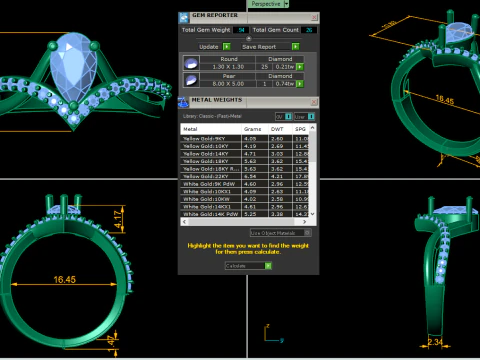Click the Metal column header
This screenshot has height=360, width=480.
coord(211,129)
